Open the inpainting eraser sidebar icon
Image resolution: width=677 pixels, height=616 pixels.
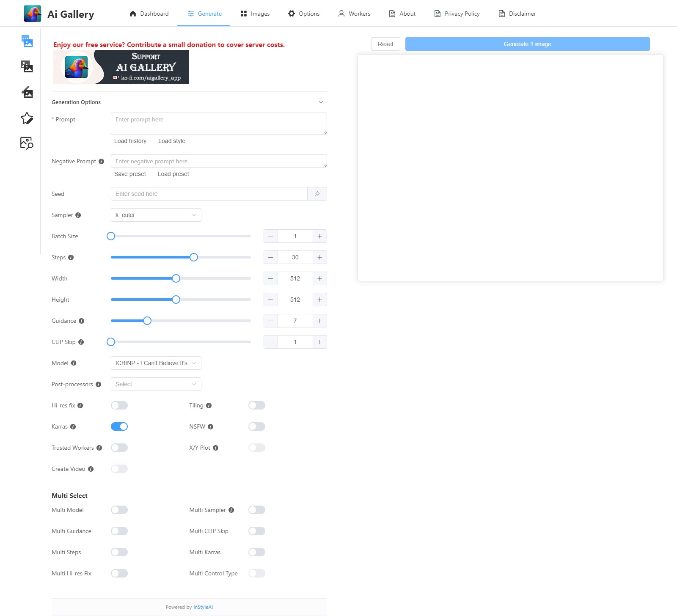(27, 92)
